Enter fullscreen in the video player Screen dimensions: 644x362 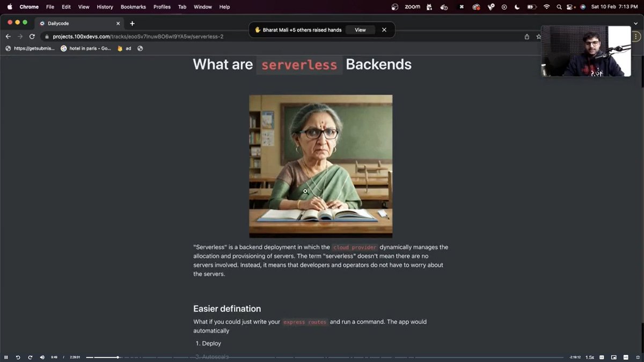coord(638,357)
